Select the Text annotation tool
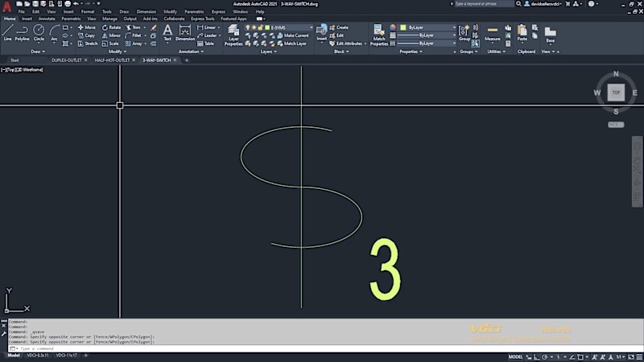Image resolution: width=644 pixels, height=362 pixels. 167,33
